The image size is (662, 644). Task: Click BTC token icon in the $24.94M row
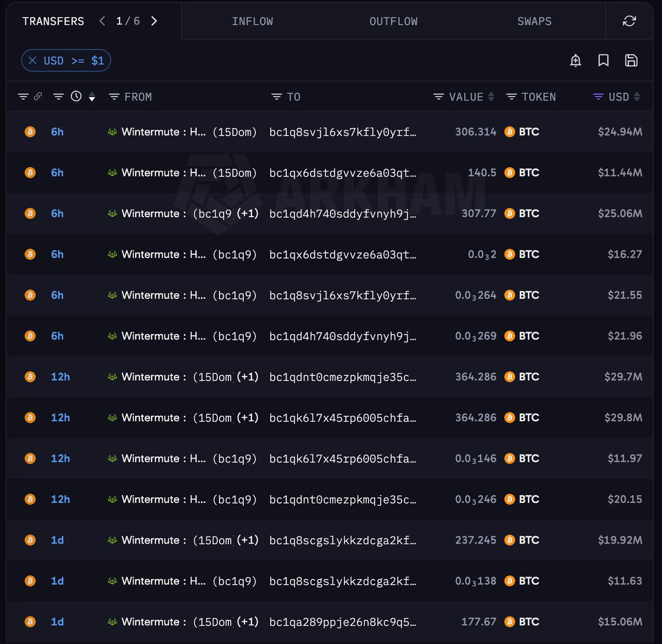coord(510,132)
